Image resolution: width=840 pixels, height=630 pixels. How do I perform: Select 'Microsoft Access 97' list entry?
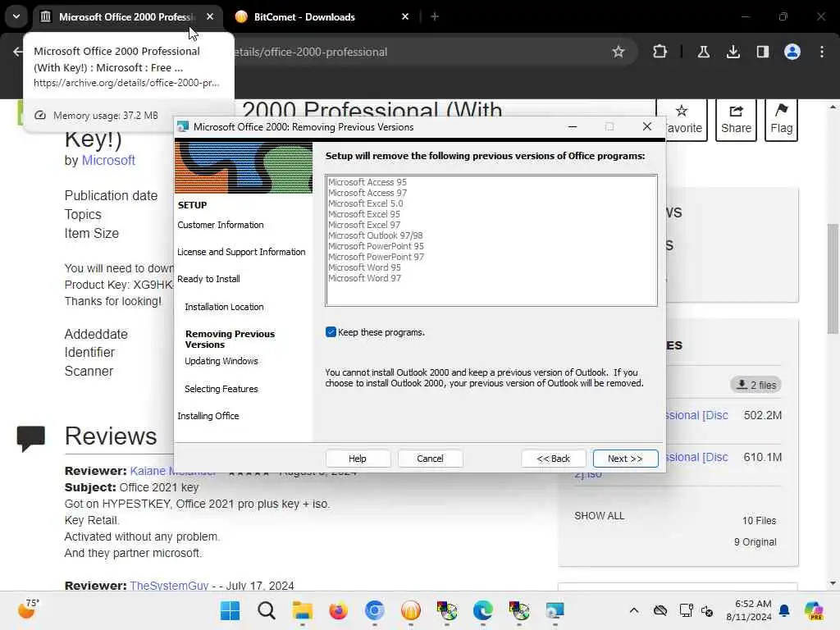tap(367, 193)
